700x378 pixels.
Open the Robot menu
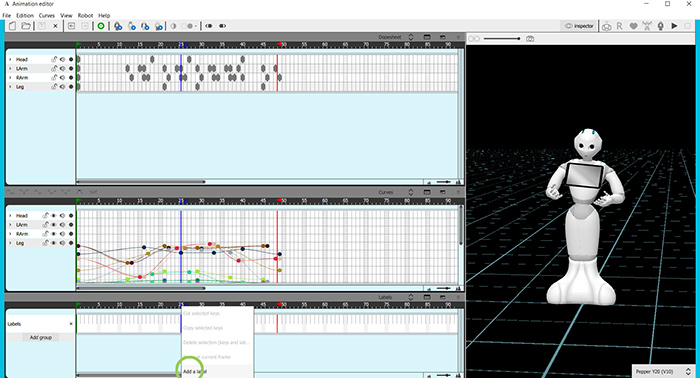click(85, 15)
